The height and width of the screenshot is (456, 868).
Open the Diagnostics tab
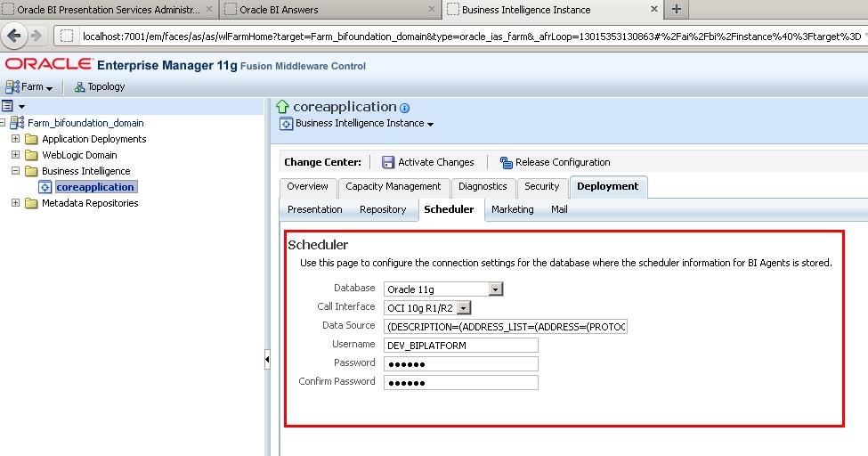pos(483,187)
